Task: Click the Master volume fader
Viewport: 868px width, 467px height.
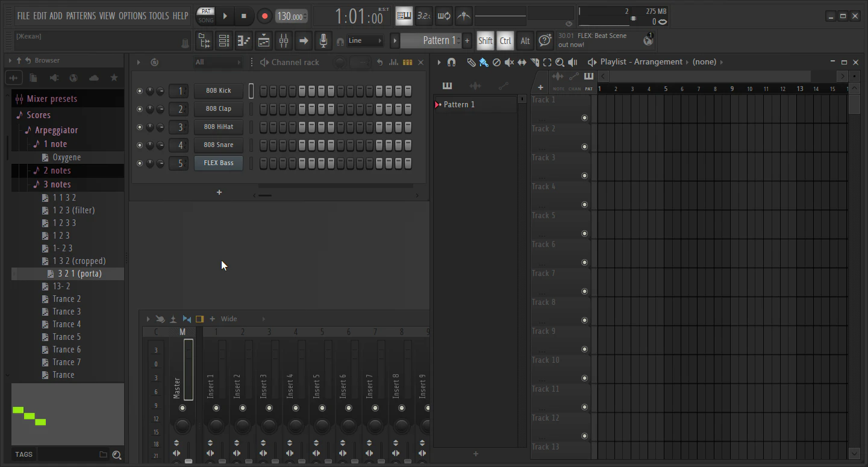Action: tap(189, 460)
